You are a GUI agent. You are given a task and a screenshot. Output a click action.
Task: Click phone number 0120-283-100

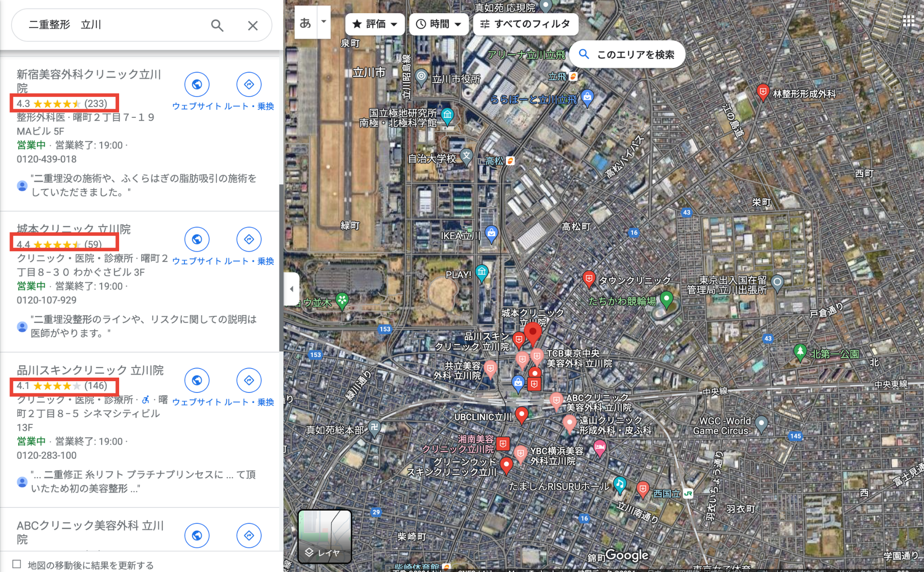pyautogui.click(x=46, y=455)
